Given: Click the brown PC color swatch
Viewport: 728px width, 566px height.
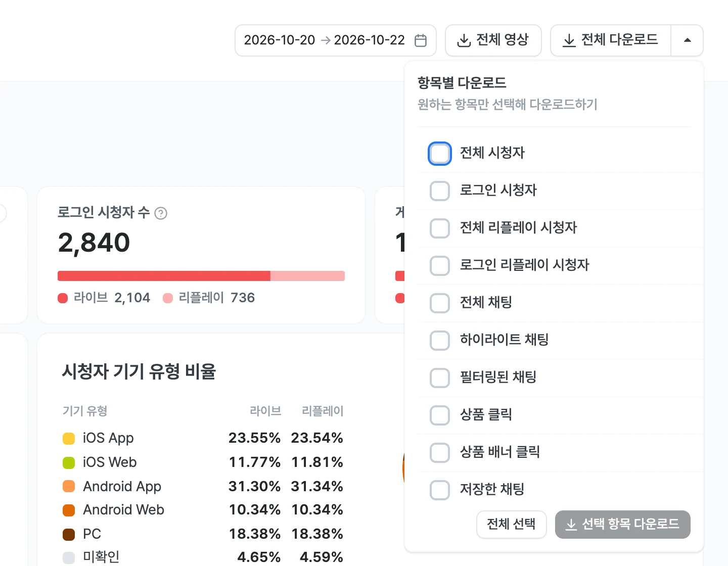Looking at the screenshot, I should click(x=69, y=534).
